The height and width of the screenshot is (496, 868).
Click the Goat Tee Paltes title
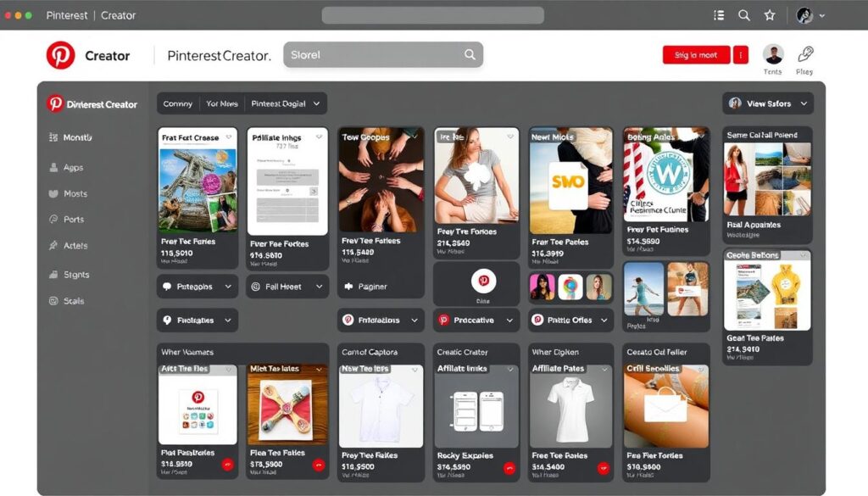[x=755, y=337]
